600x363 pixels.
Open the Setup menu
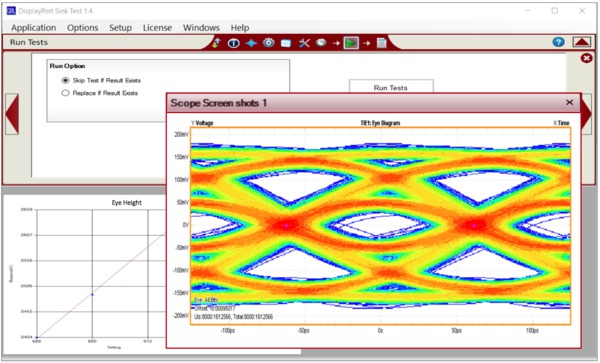pyautogui.click(x=121, y=28)
